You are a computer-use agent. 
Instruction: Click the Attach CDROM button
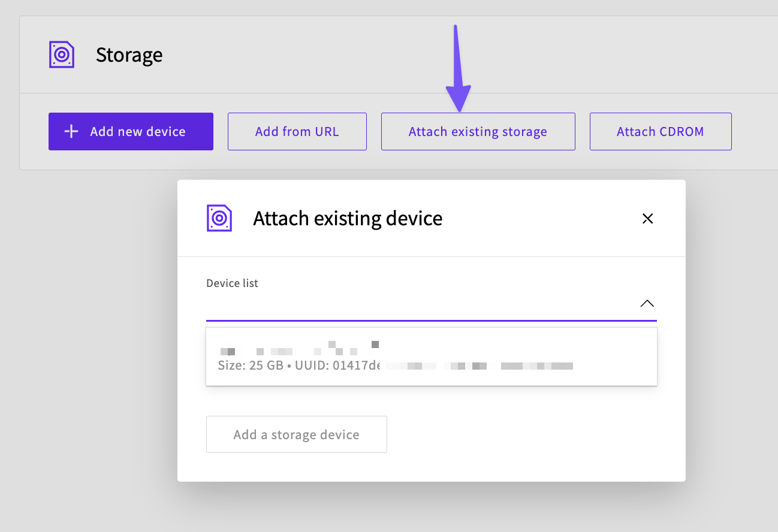661,131
